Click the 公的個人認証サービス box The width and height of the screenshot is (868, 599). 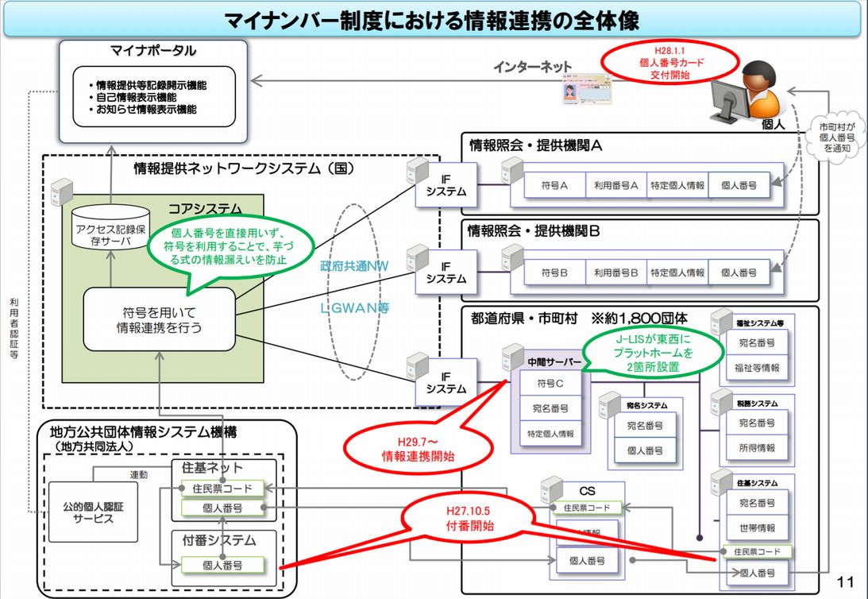[93, 512]
